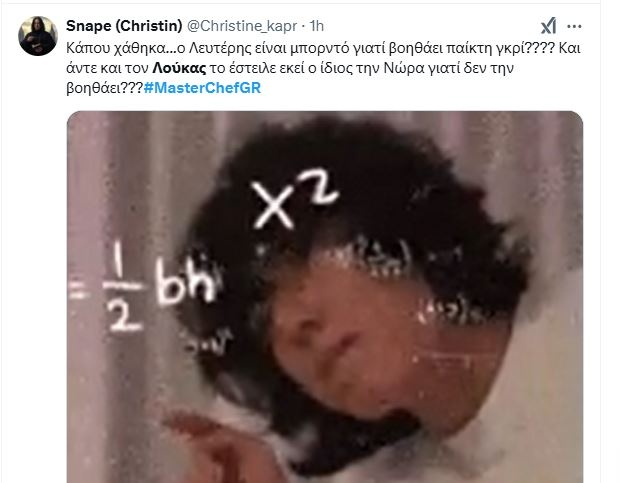Screen dimensions: 620x483
Task: Visit the @Christine_kapr handle profile
Action: click(242, 26)
